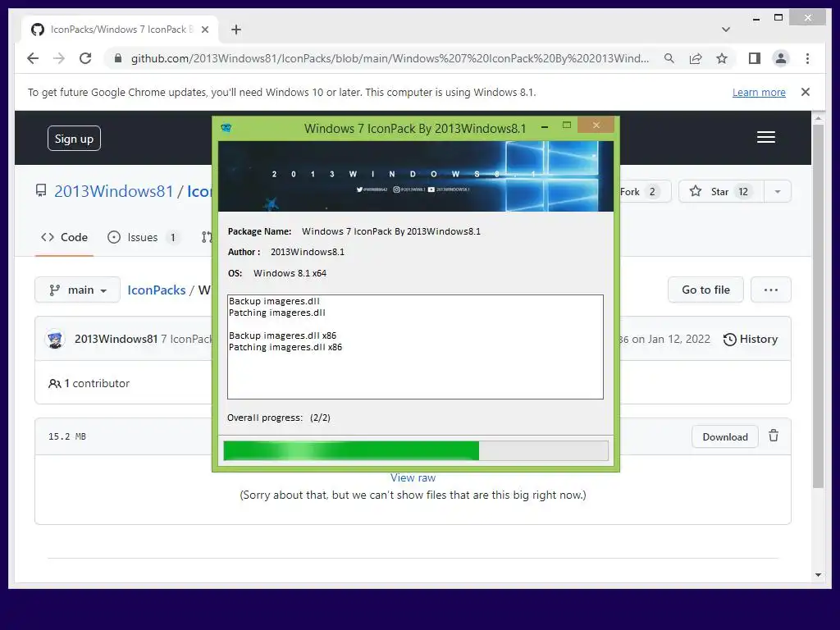840x630 pixels.
Task: Click the browser forward arrow
Action: (59, 58)
